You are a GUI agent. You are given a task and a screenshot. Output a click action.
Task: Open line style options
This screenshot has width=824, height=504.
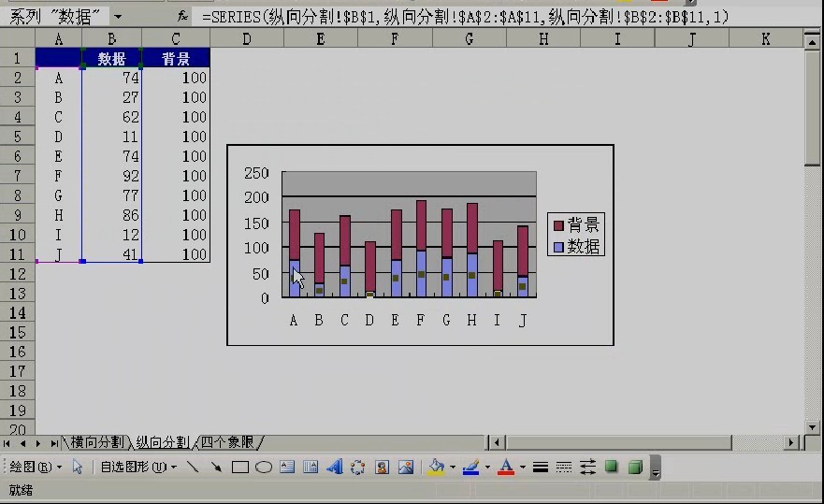click(541, 467)
